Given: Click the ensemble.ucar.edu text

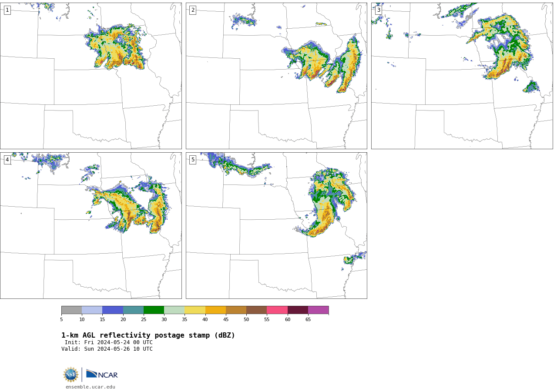Looking at the screenshot, I should (91, 387).
